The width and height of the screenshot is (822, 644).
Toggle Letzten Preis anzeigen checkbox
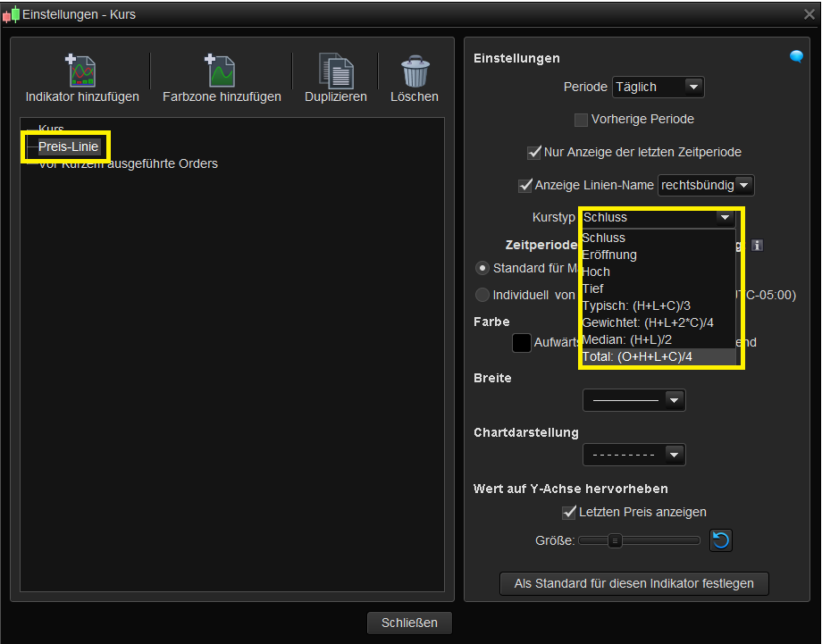pyautogui.click(x=569, y=513)
